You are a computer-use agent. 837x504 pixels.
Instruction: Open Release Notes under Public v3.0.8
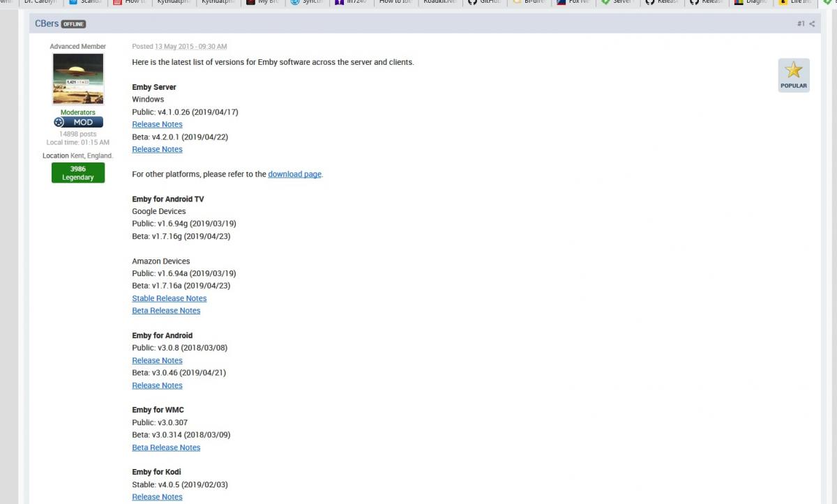(x=157, y=360)
